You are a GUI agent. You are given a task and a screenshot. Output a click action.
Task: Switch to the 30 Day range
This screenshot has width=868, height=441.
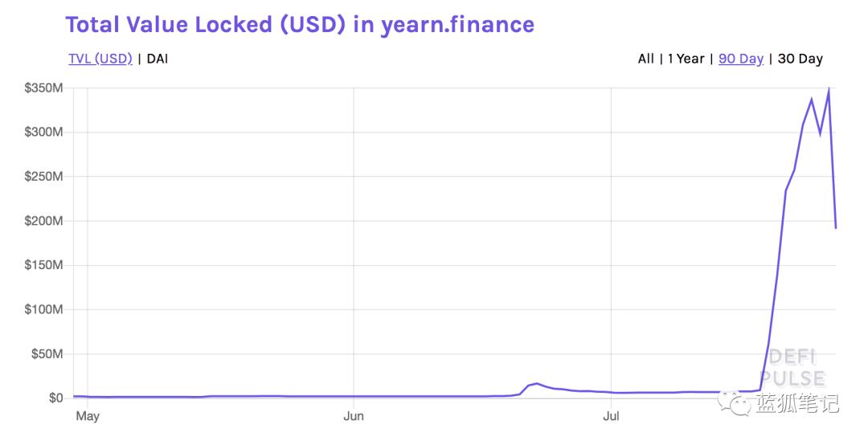800,59
